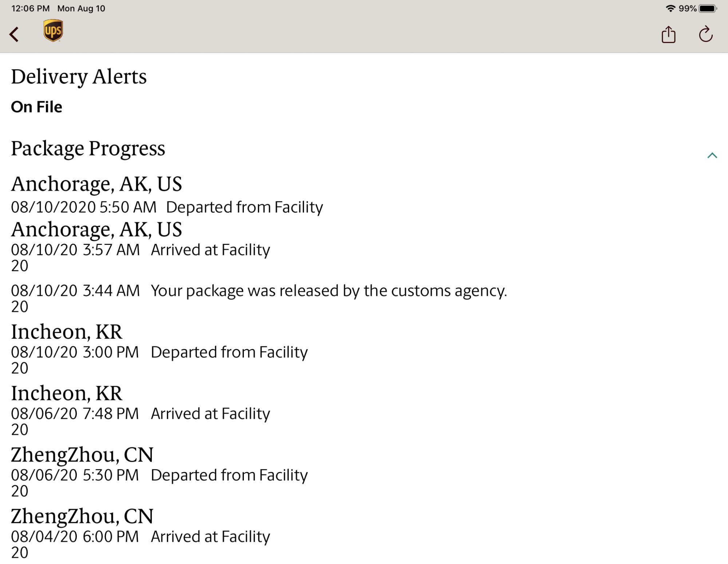The height and width of the screenshot is (564, 728).
Task: Collapse the Package Progress section
Action: tap(712, 156)
